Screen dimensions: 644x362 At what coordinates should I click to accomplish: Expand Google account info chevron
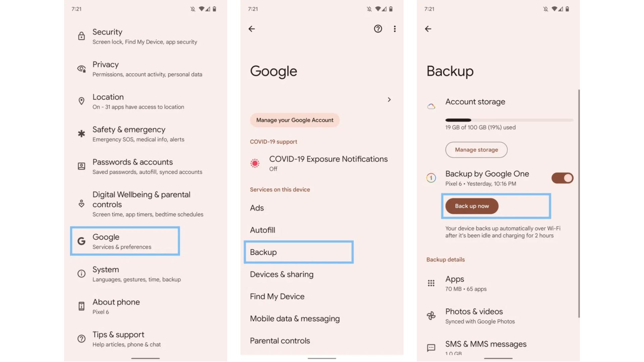pyautogui.click(x=388, y=100)
